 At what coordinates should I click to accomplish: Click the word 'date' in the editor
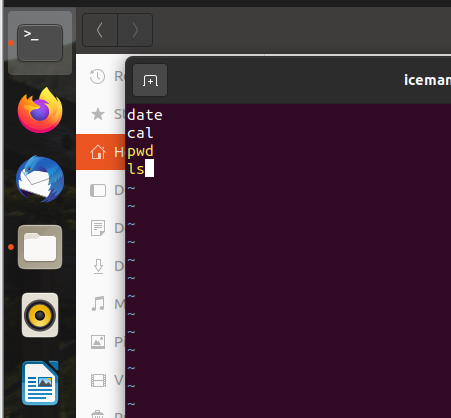(145, 115)
